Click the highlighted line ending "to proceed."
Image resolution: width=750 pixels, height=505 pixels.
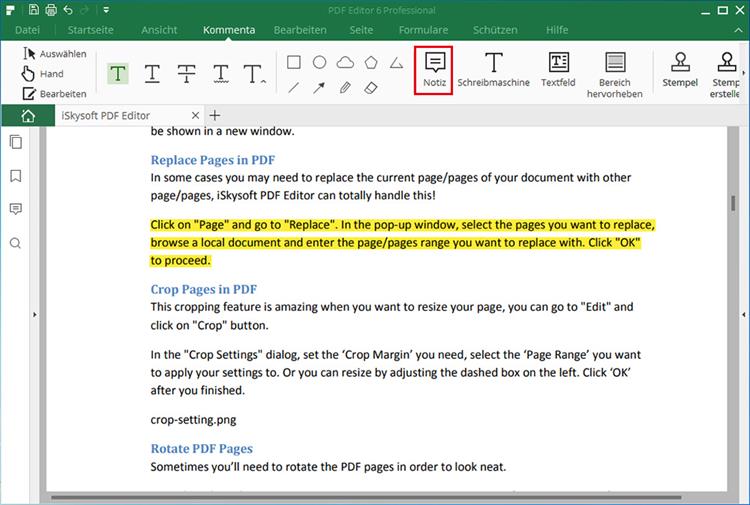(181, 261)
